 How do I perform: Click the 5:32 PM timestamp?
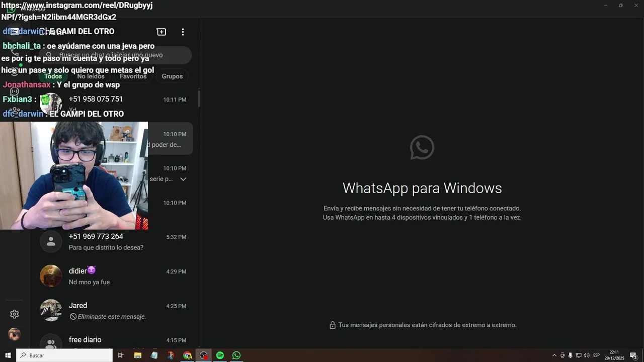[177, 237]
